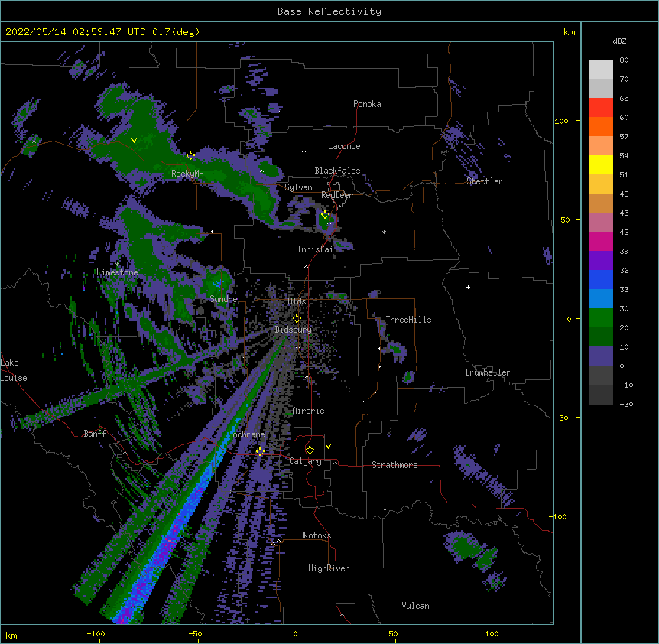The width and height of the screenshot is (659, 644).
Task: Click the Cochrane label
Action: click(246, 434)
